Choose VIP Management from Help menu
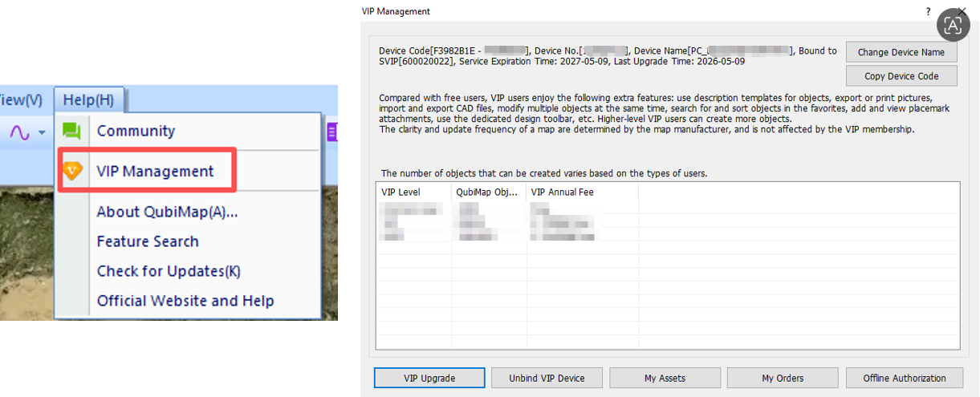The width and height of the screenshot is (980, 397). [x=155, y=171]
